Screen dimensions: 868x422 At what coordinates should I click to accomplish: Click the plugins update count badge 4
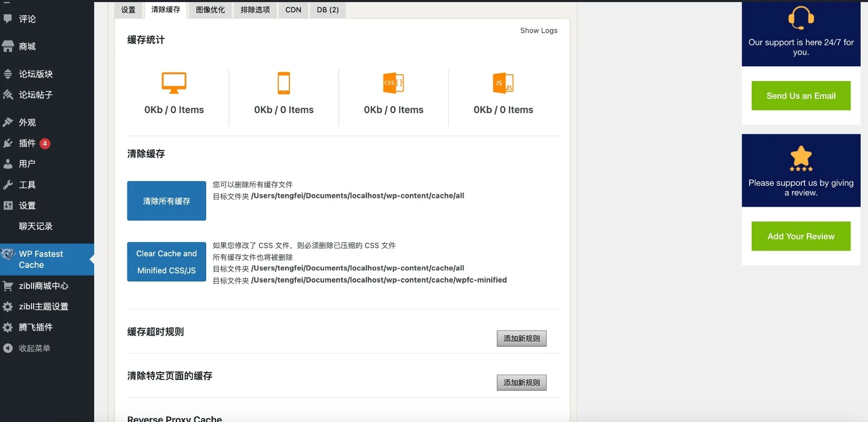[45, 143]
